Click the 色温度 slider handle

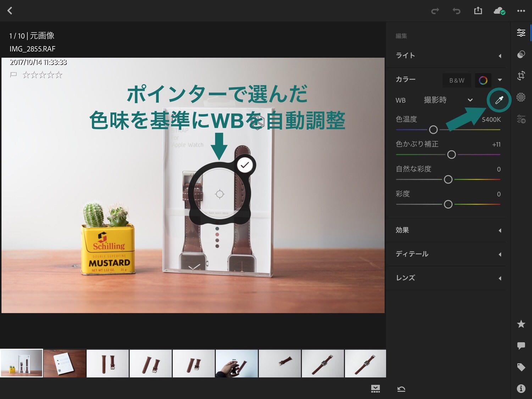[433, 130]
